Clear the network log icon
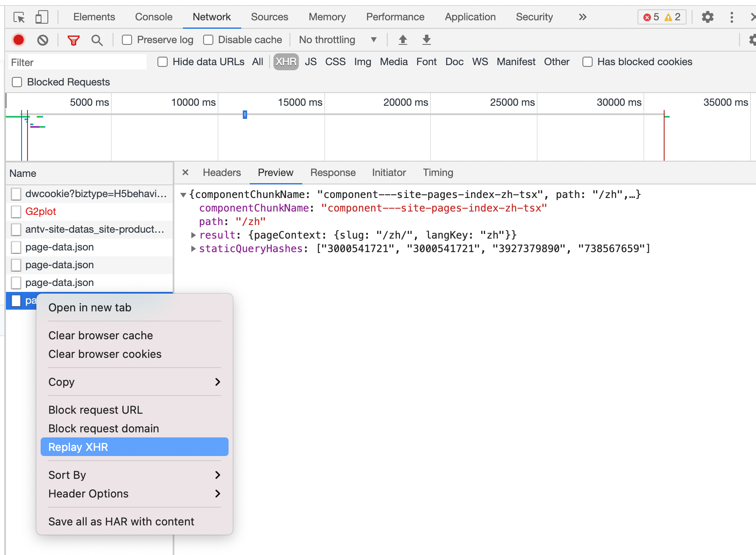The image size is (756, 555). (43, 40)
